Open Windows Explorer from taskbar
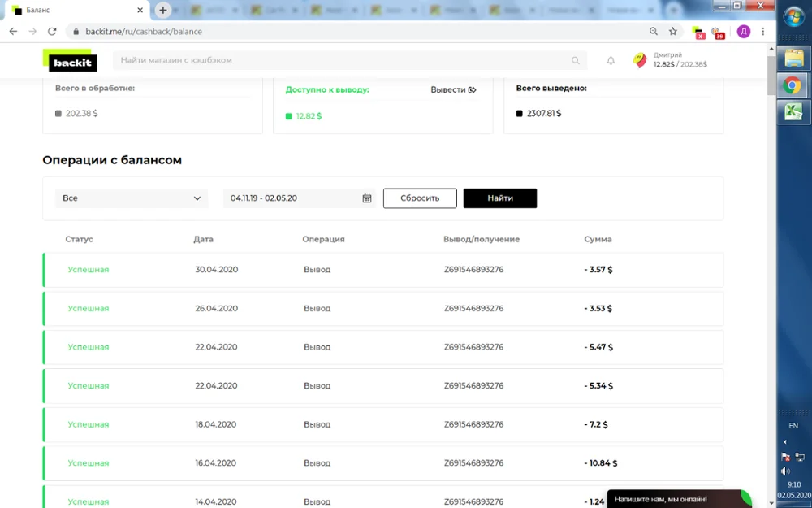 tap(793, 58)
